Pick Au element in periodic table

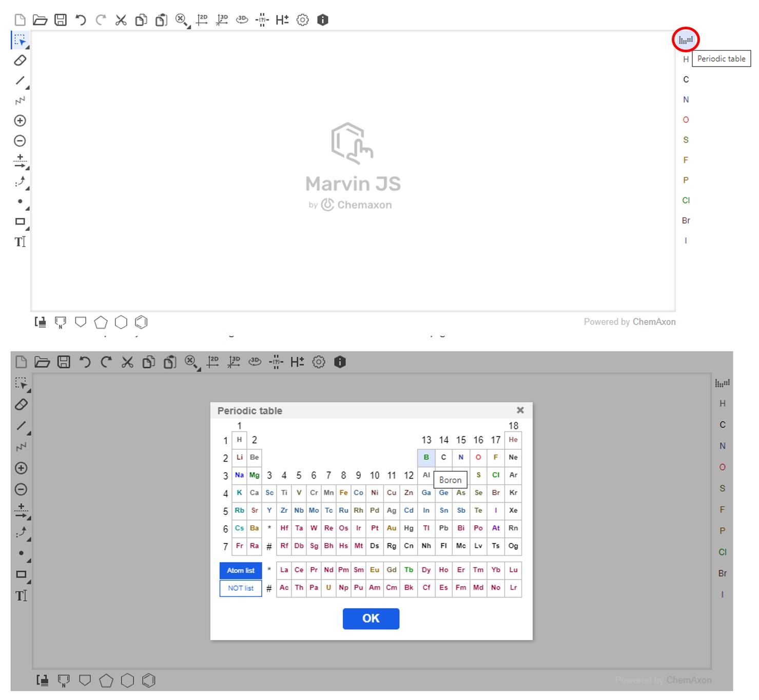tap(392, 528)
